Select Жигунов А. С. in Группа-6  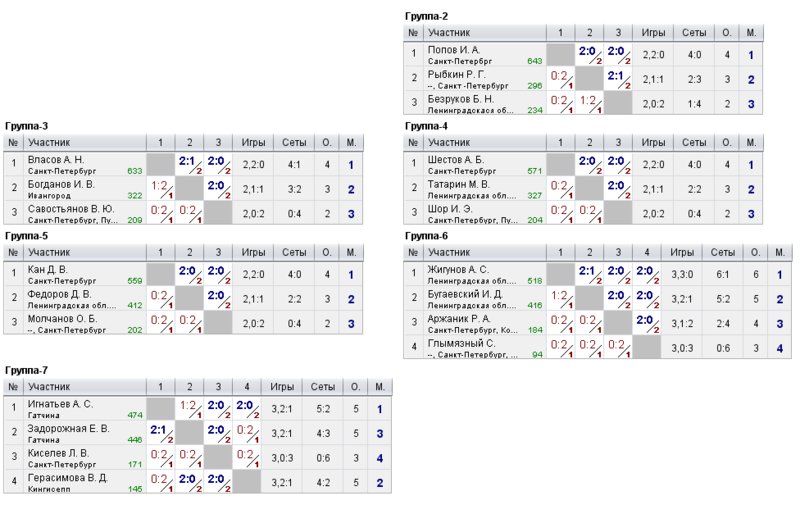[458, 269]
